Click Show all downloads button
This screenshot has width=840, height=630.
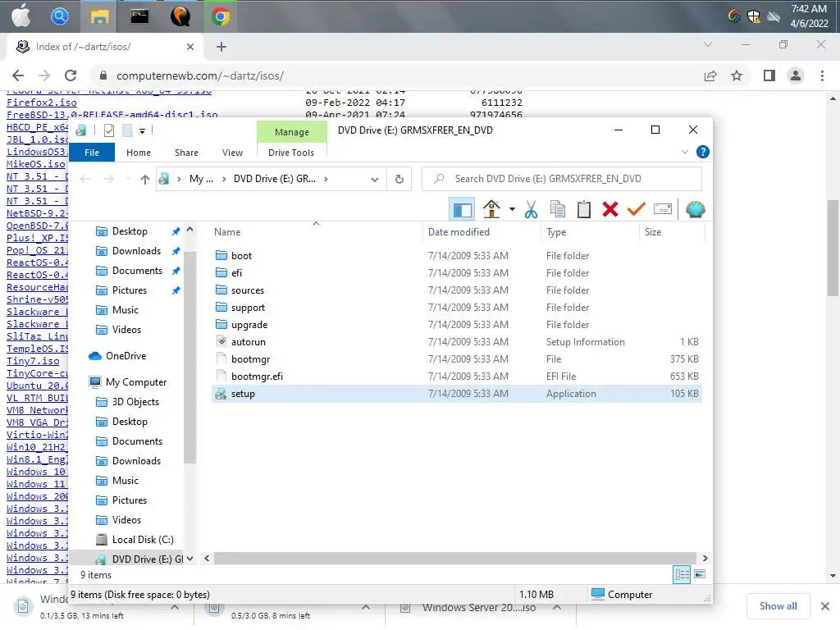(x=778, y=606)
